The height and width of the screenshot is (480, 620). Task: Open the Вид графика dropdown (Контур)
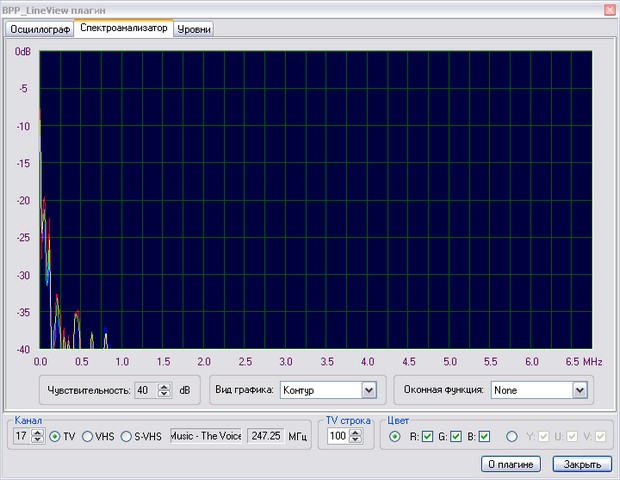tap(369, 390)
